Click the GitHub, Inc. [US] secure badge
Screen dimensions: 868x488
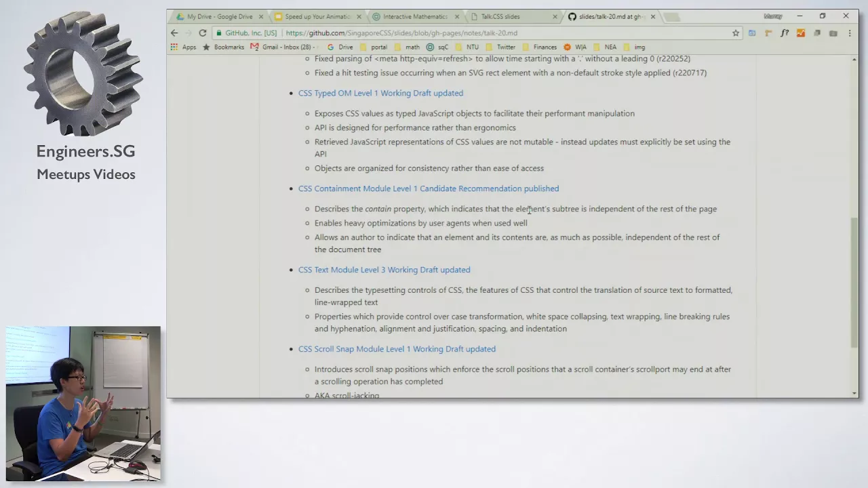click(x=246, y=33)
